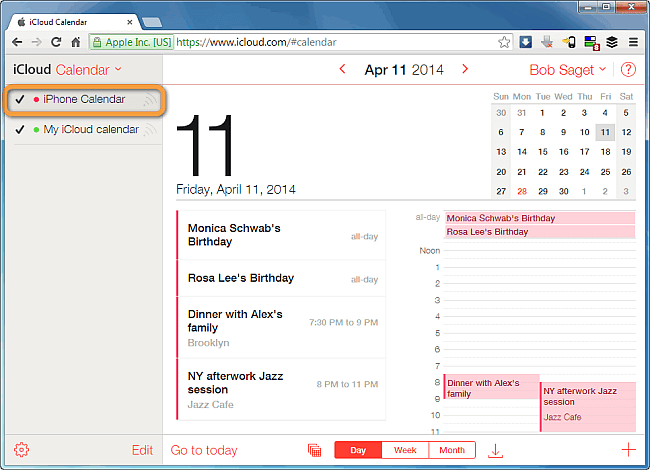Click the Apple Inc. security lock badge

click(131, 42)
